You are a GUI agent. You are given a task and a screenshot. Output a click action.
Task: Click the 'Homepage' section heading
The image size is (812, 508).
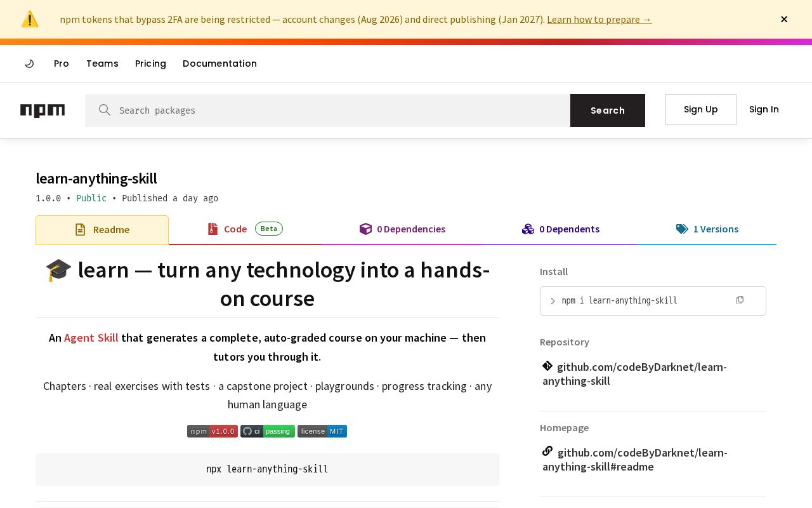tap(564, 427)
